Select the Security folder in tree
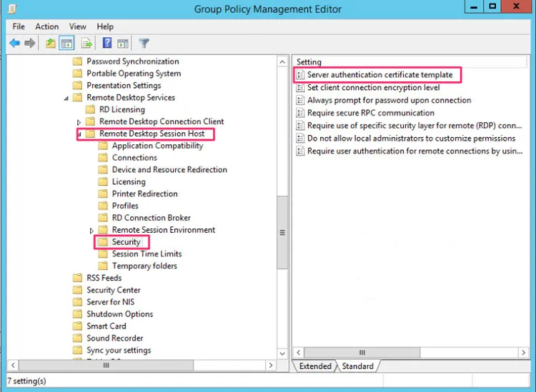The height and width of the screenshot is (392, 536). click(126, 242)
